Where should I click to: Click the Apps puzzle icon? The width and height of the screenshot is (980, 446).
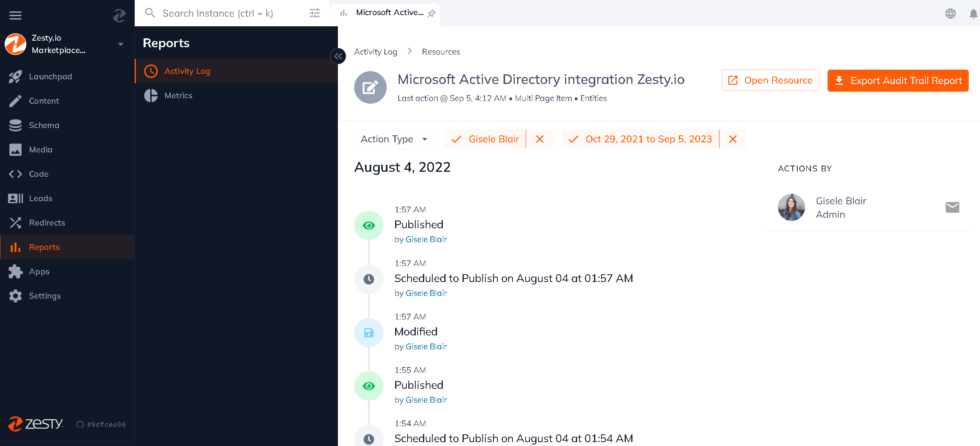[x=15, y=272]
